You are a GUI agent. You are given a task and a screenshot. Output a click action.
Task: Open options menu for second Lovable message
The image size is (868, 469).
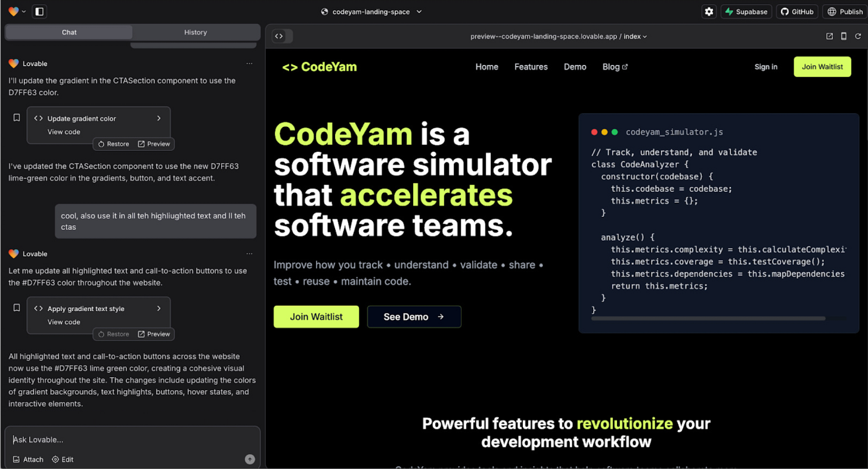point(249,254)
